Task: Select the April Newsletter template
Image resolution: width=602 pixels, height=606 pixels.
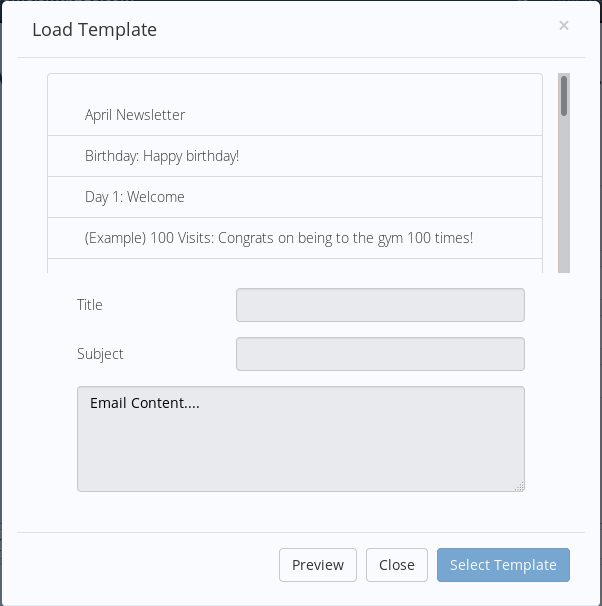Action: [135, 115]
